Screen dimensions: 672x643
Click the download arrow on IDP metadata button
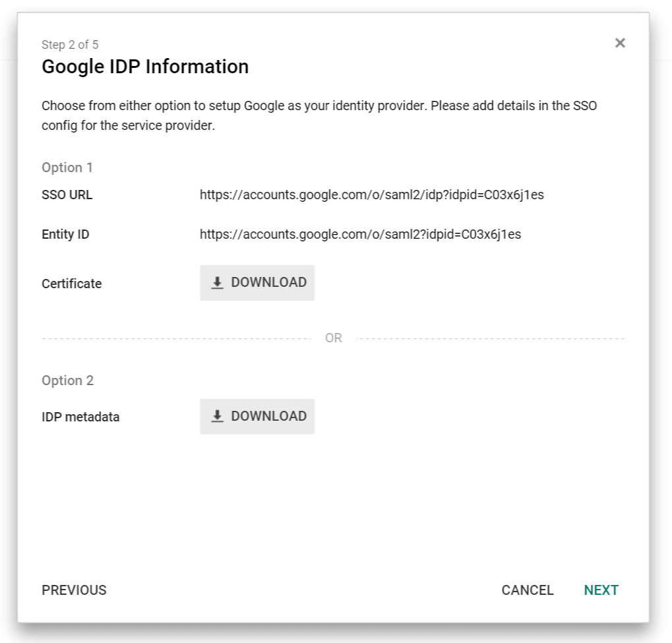(x=217, y=416)
